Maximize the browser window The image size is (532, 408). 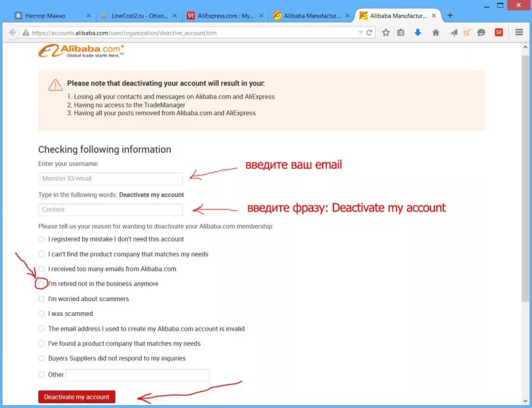[501, 5]
